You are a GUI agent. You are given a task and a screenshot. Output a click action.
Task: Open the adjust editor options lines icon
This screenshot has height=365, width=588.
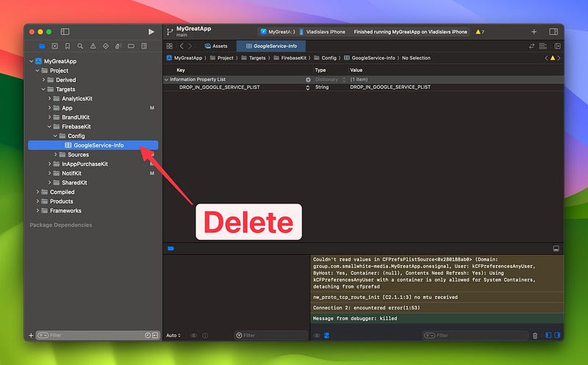coord(543,46)
